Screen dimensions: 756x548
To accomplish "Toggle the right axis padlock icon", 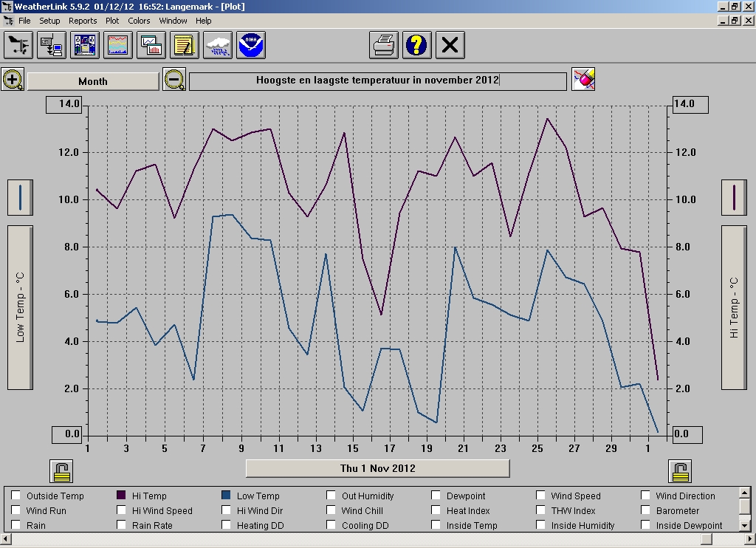I will 680,471.
